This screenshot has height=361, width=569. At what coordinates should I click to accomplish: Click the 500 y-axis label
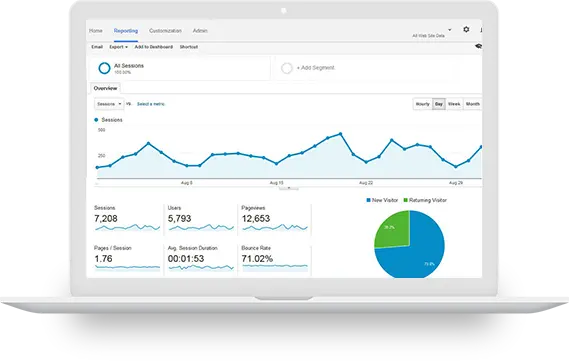click(x=101, y=130)
